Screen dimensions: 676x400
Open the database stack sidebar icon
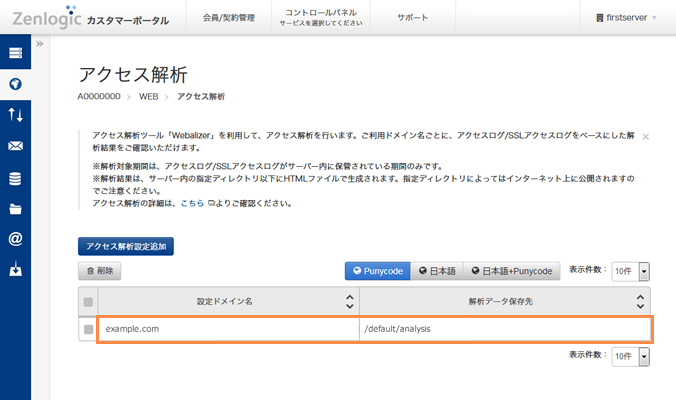15,178
